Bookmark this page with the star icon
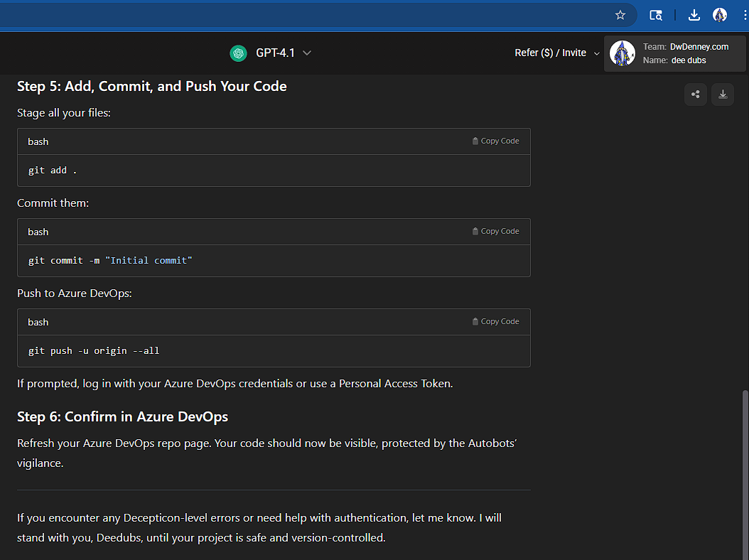 point(620,16)
